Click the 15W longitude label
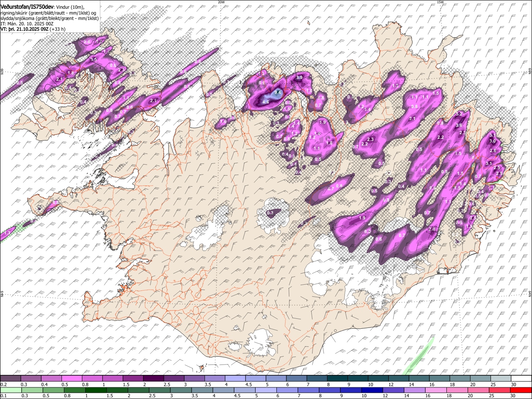The height and width of the screenshot is (399, 532). pyautogui.click(x=440, y=2)
